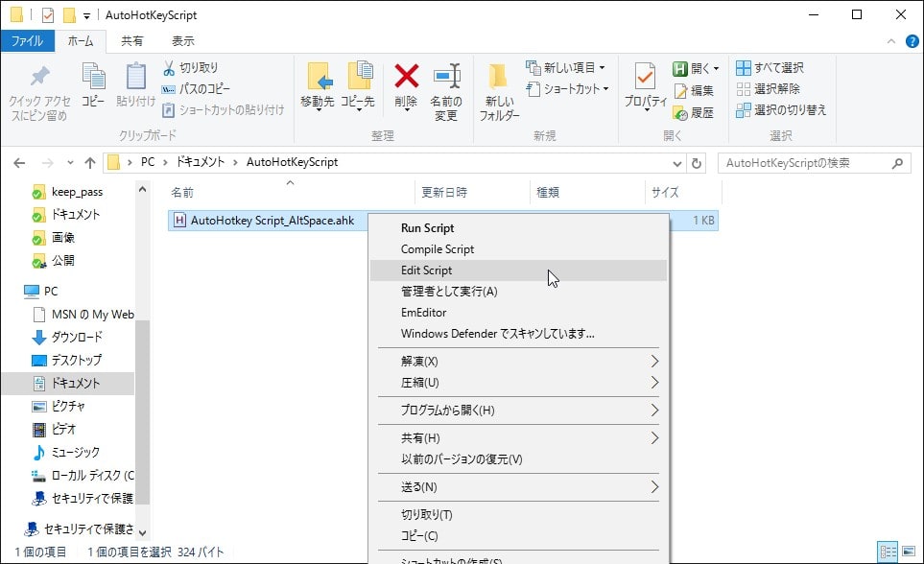The image size is (924, 564).
Task: Choose Restore previous versions (以前のバージョンの復元)
Action: [518, 459]
